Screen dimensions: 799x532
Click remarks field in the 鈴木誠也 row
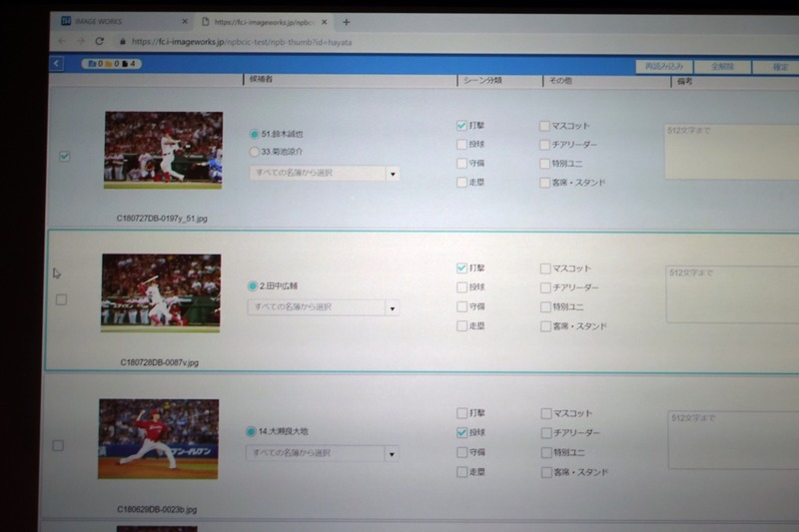732,151
